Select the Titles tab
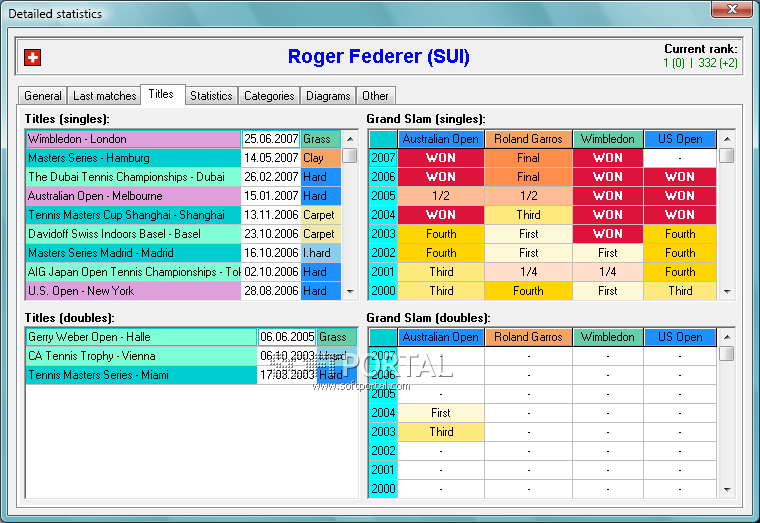 click(x=161, y=94)
